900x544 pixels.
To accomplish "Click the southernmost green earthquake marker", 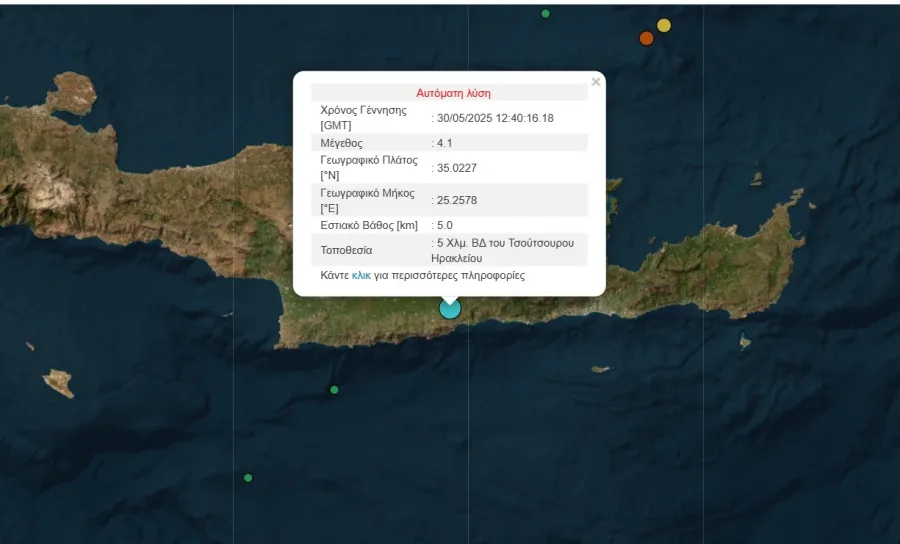I will pos(248,477).
